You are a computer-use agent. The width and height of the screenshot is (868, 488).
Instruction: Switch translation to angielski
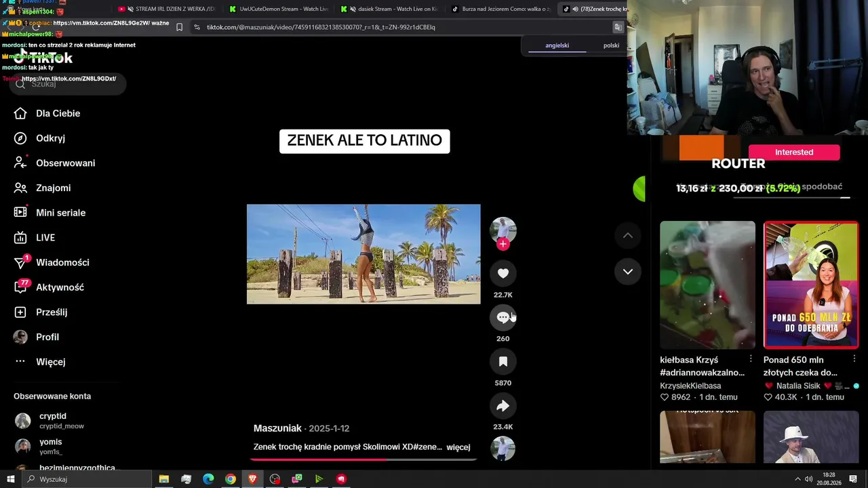coord(557,45)
